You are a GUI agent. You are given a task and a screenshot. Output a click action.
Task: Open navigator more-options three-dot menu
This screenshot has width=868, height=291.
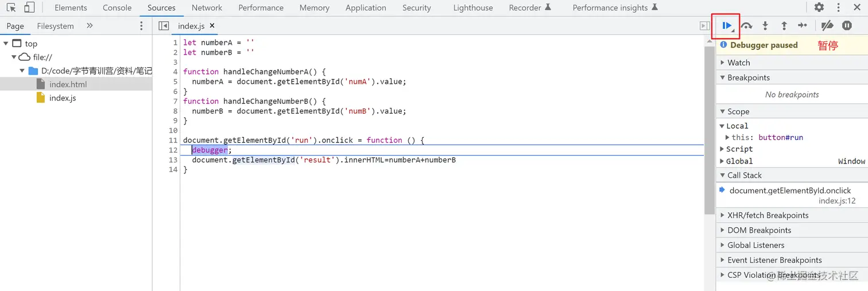142,26
